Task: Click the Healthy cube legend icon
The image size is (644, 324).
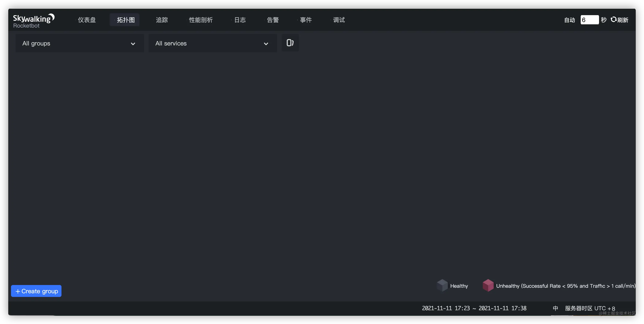Action: point(442,285)
